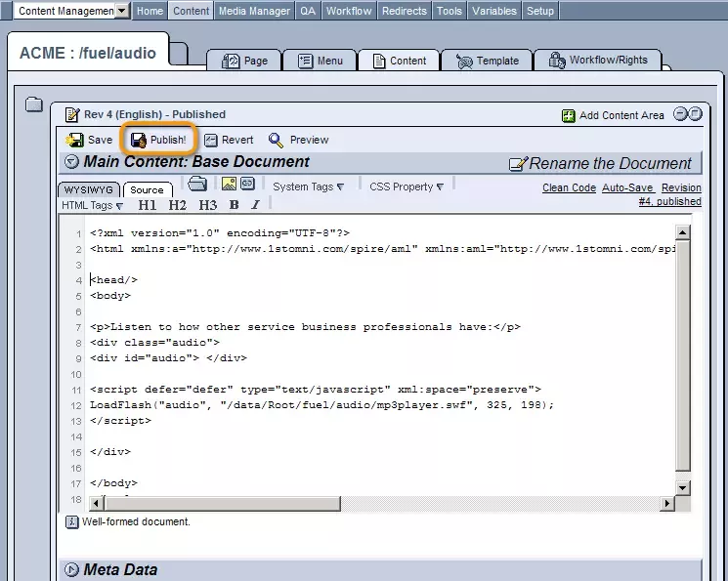Open the CSS Property dropdown
The height and width of the screenshot is (581, 728).
pyautogui.click(x=407, y=187)
